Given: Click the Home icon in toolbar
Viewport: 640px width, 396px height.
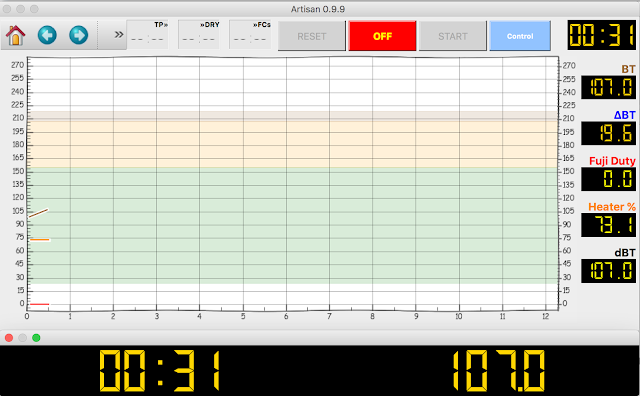Looking at the screenshot, I should pyautogui.click(x=16, y=35).
